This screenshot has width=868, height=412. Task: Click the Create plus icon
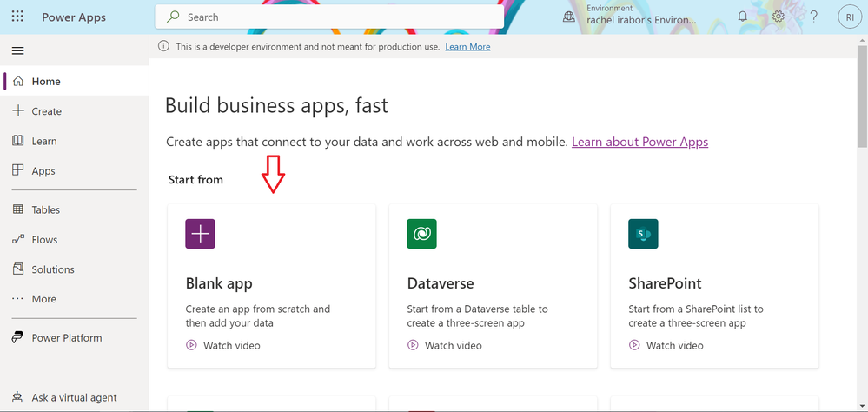(18, 110)
